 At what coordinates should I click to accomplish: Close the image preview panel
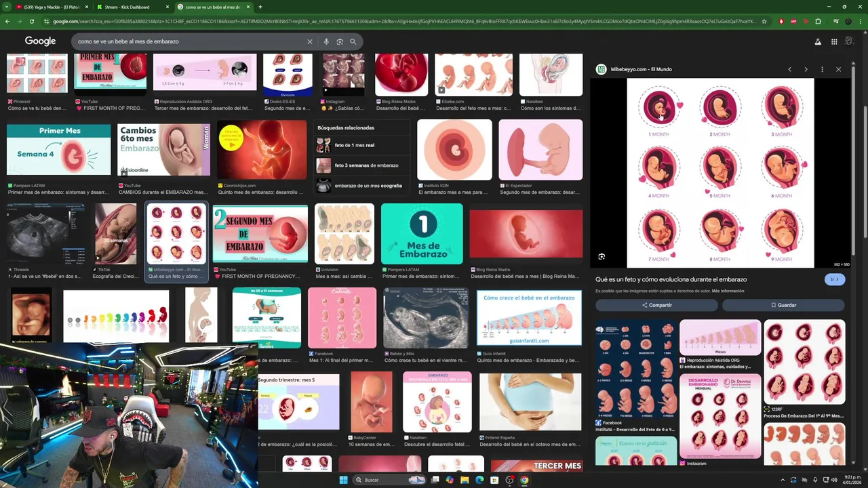tap(838, 69)
